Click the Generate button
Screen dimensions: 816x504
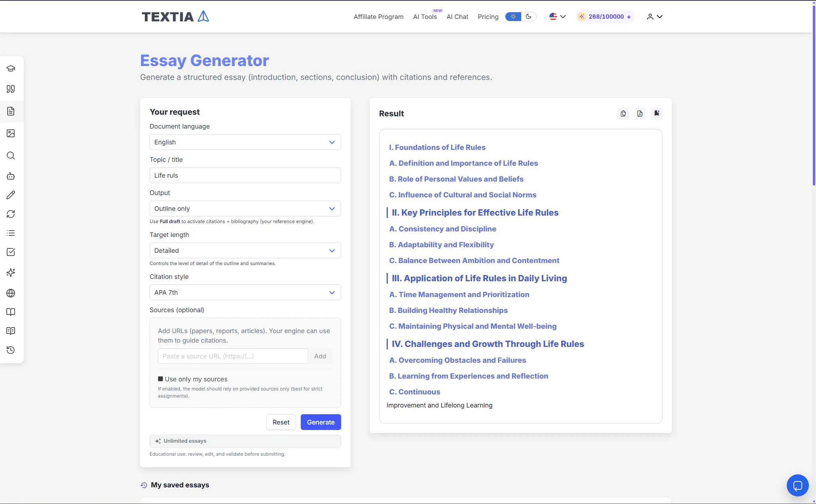[x=321, y=422]
